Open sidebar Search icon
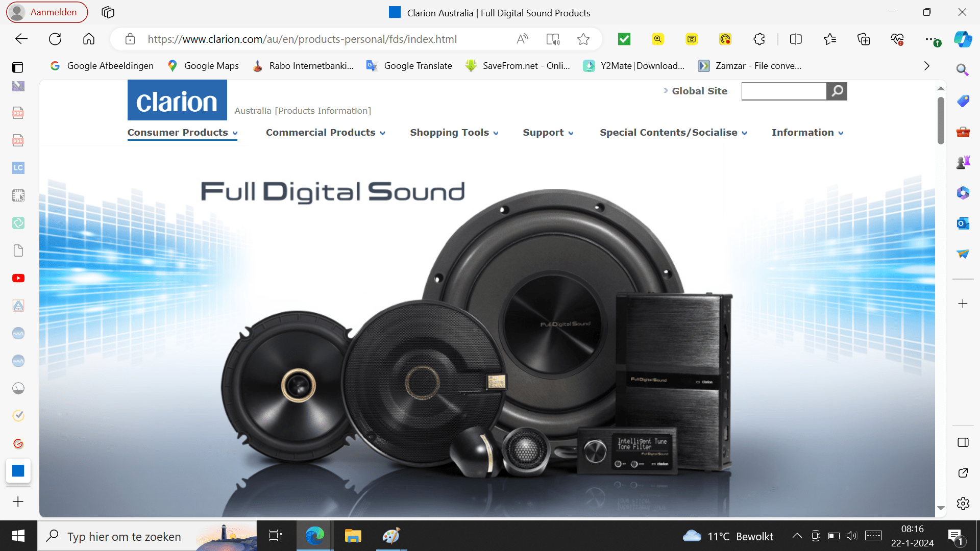Screen dimensions: 980x551 tap(963, 70)
